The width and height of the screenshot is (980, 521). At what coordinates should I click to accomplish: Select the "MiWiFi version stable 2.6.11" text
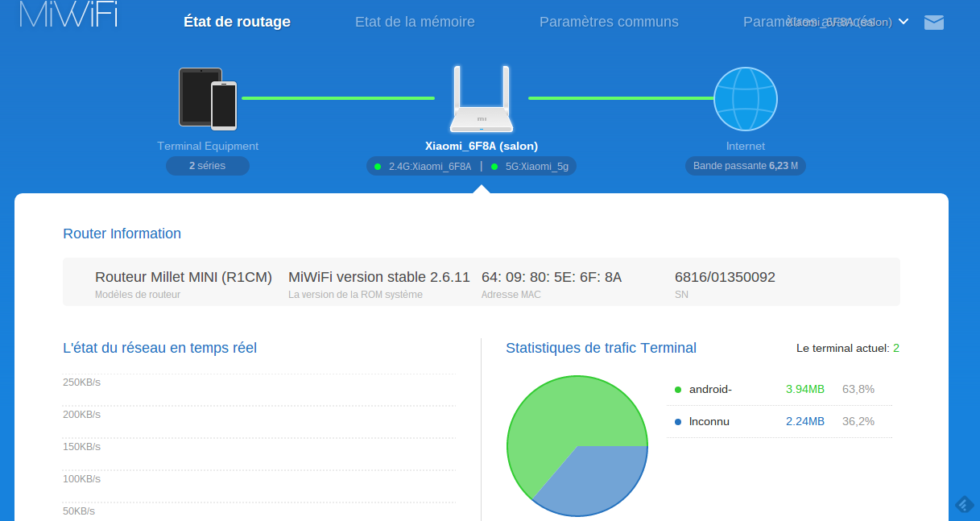click(x=379, y=277)
